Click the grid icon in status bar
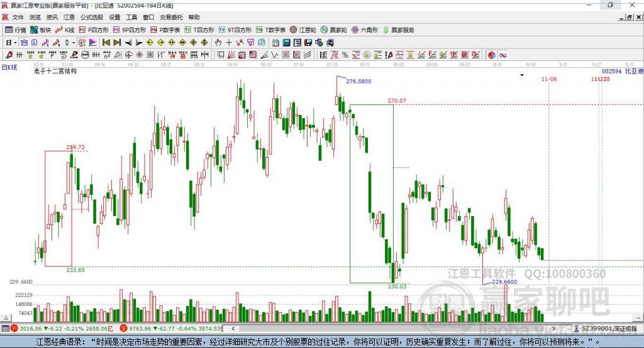 pos(5,329)
